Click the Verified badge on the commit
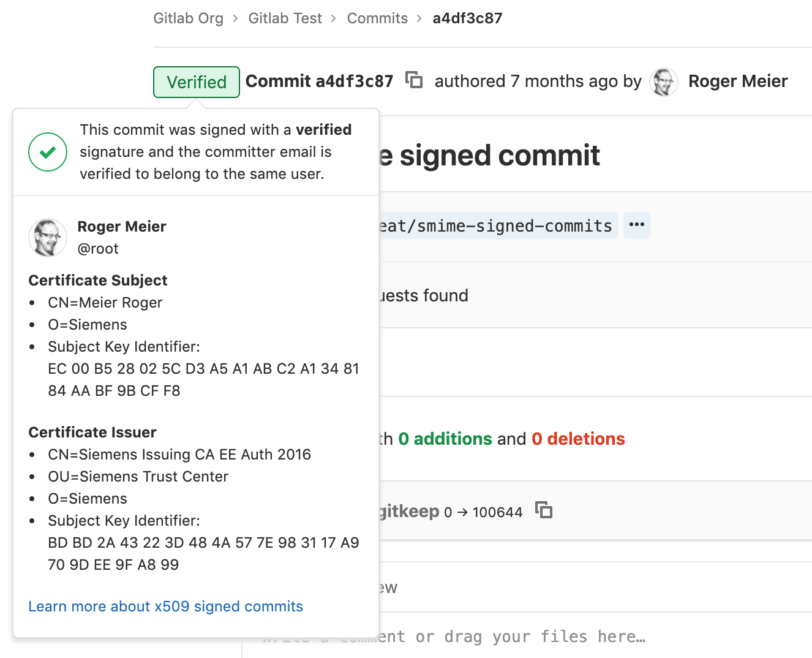 click(x=195, y=81)
